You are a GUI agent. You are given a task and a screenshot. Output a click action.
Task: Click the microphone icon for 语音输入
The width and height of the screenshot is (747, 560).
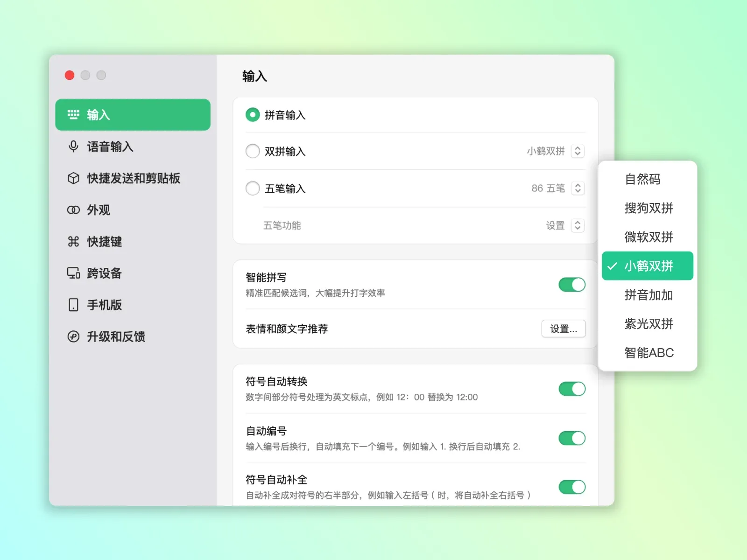point(73,147)
